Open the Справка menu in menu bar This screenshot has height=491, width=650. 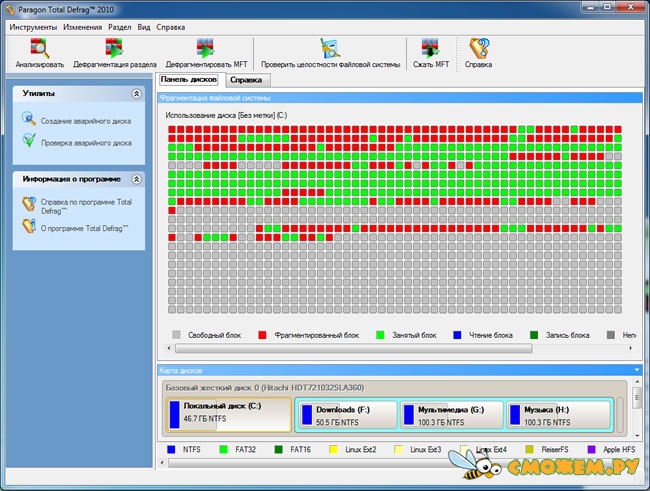coord(171,27)
